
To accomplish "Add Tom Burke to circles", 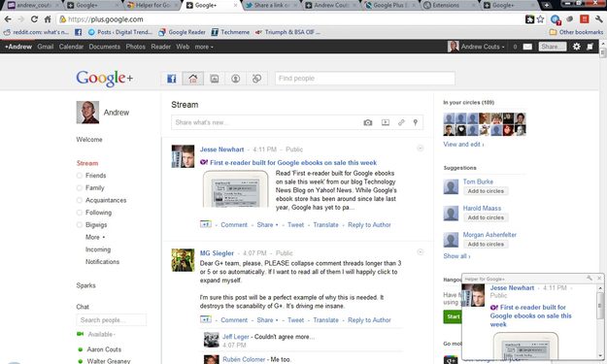I will pos(486,191).
